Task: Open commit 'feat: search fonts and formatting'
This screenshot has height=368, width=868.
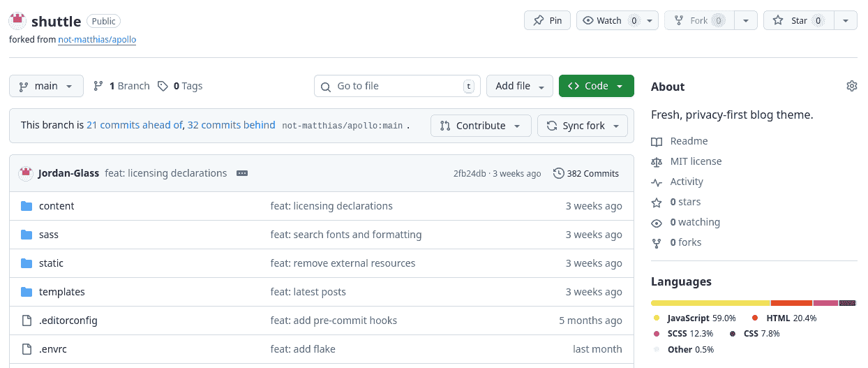Action: pyautogui.click(x=346, y=235)
